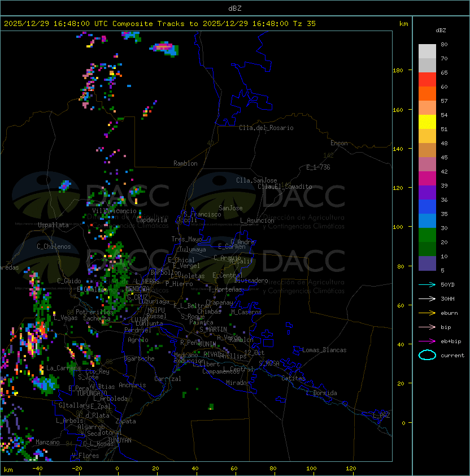Click the 'L_Dormida' map label
Image resolution: width=470 pixels, height=476 pixels.
[x=321, y=393]
